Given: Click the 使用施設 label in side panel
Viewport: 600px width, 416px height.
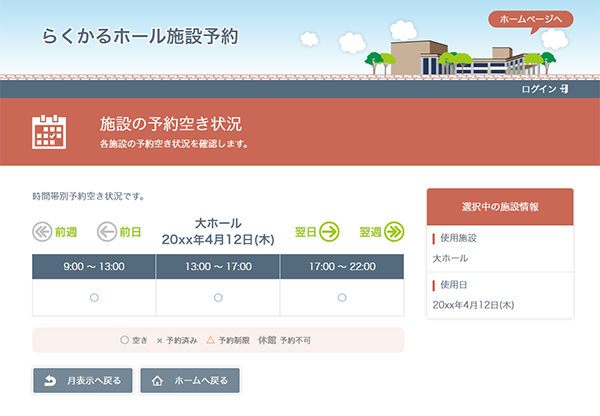Looking at the screenshot, I should [x=458, y=238].
